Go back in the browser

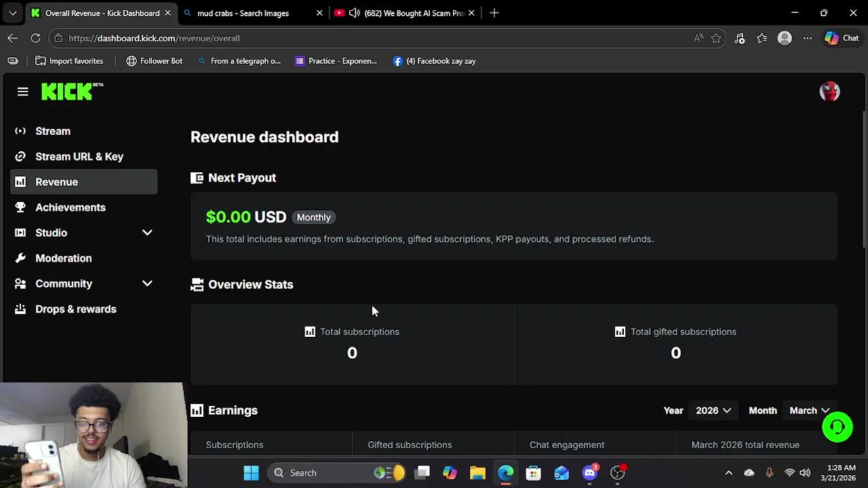13,38
